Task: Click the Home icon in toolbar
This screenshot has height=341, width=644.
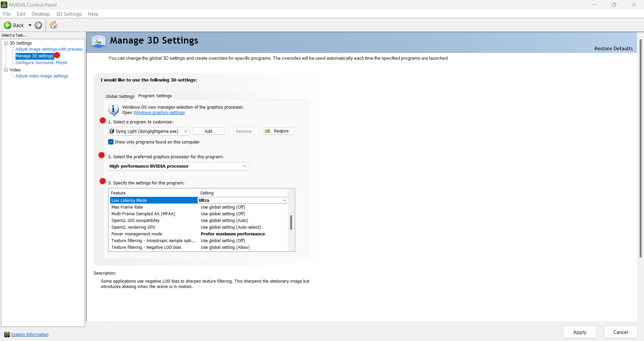Action: (x=53, y=25)
